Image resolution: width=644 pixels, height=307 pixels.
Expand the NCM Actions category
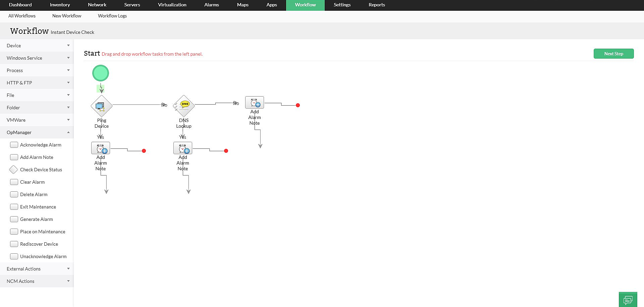point(37,281)
